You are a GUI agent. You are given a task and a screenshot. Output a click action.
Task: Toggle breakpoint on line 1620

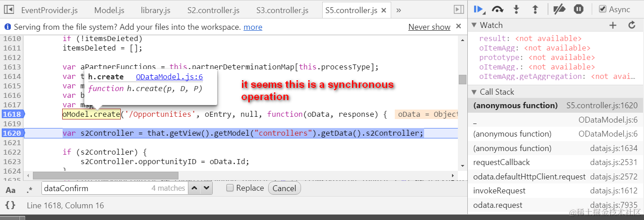tap(12, 133)
